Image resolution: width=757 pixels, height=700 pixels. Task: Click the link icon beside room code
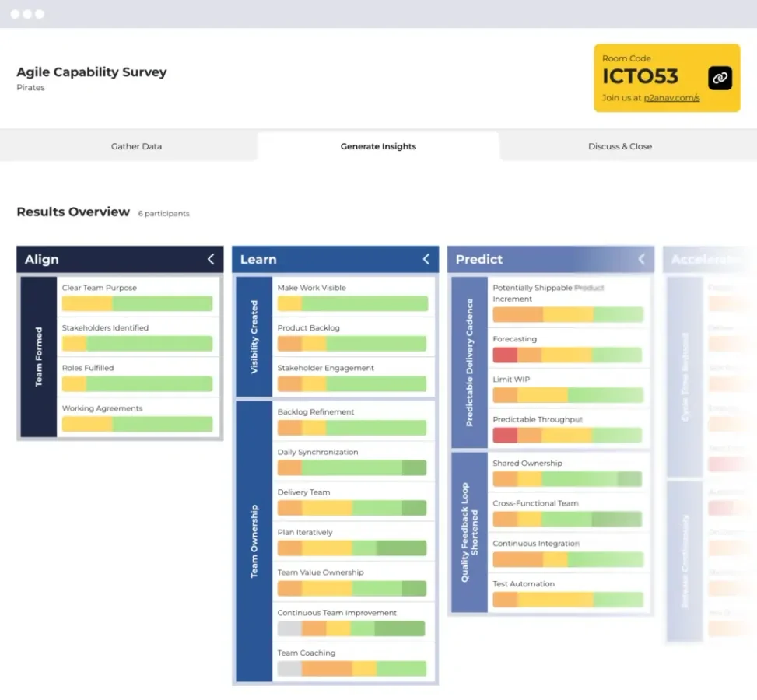(x=720, y=78)
